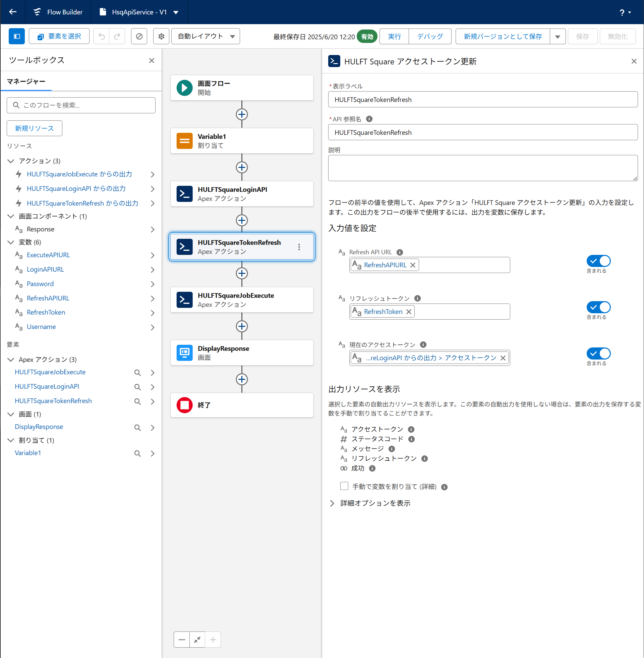Collapse the 変数 (6) resource group

(x=11, y=242)
